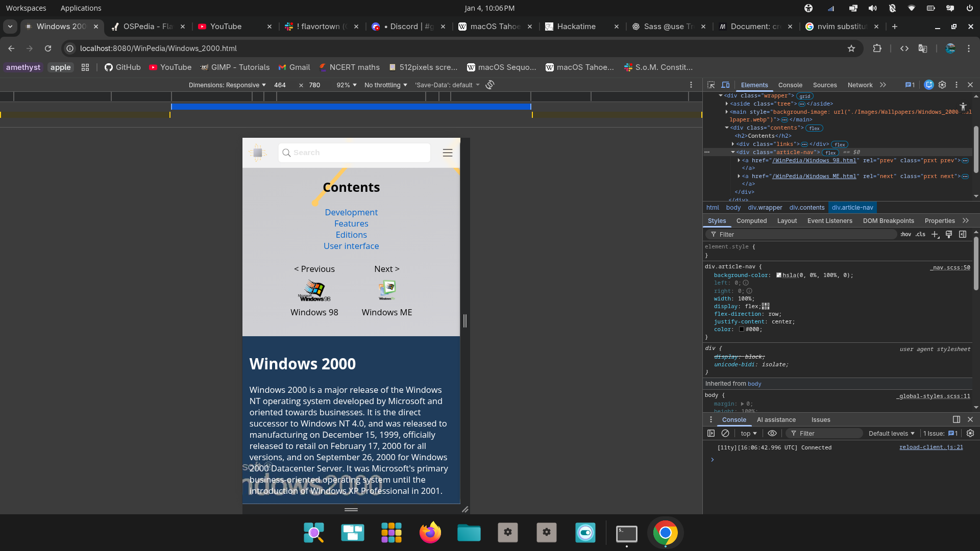Viewport: 980px width, 551px height.
Task: Click the Development link in Contents
Action: click(351, 212)
